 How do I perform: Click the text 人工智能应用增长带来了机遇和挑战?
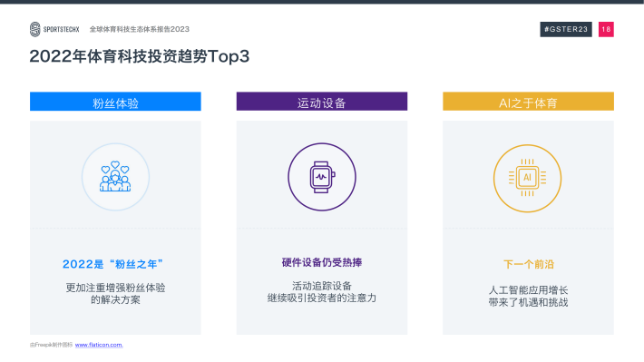click(x=528, y=297)
